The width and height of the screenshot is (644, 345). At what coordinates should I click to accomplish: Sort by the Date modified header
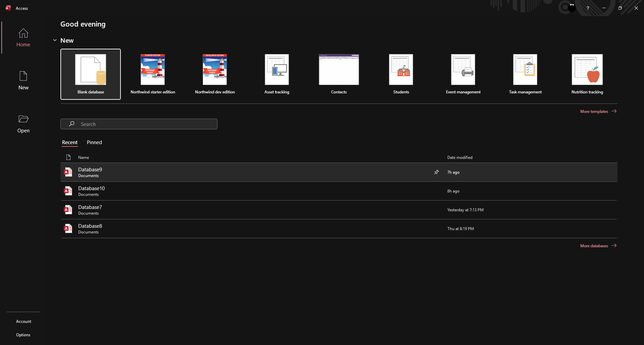click(x=460, y=158)
